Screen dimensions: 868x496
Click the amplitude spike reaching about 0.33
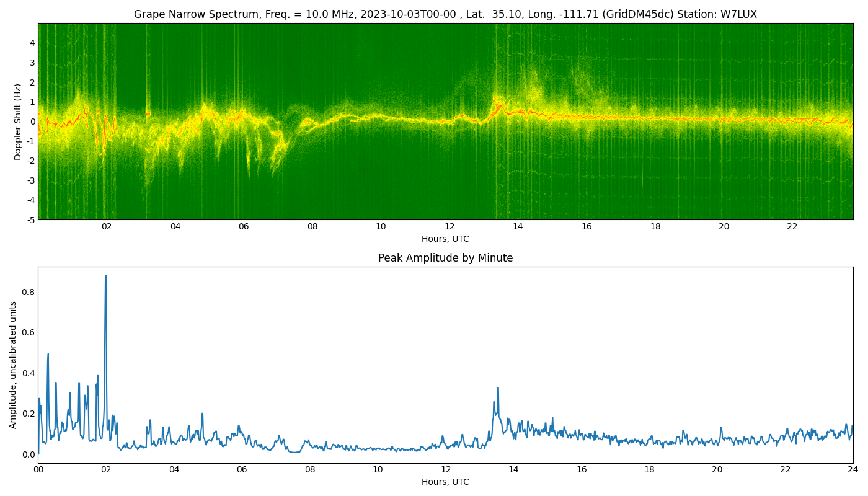(x=498, y=388)
